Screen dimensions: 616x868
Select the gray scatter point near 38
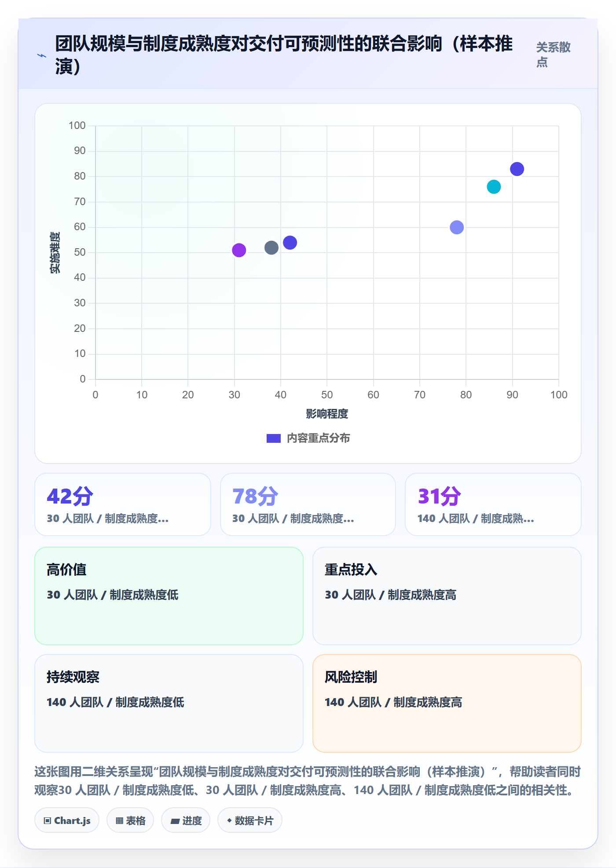(271, 248)
